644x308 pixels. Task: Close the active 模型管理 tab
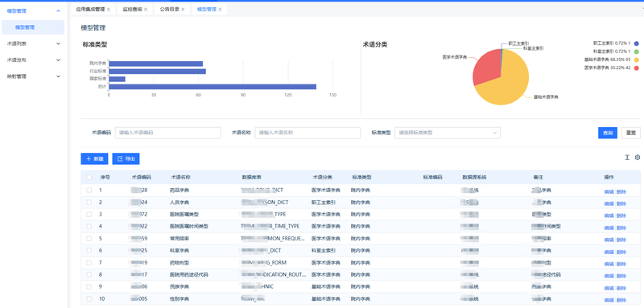point(220,10)
